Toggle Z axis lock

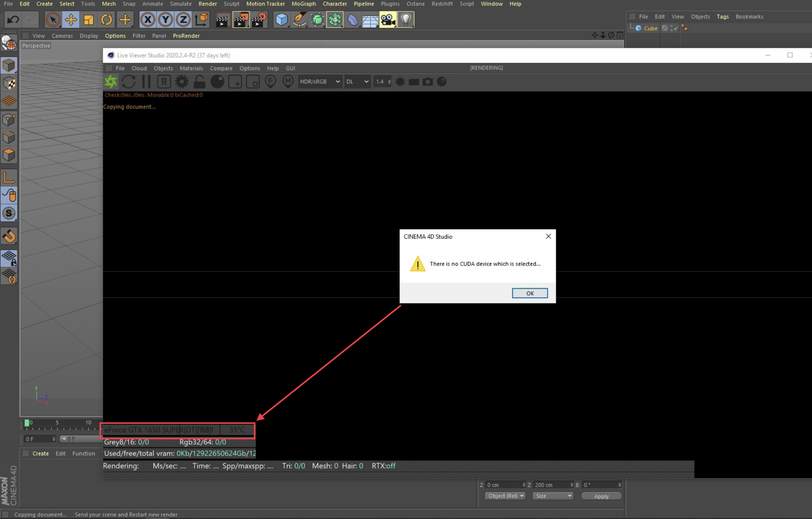[183, 20]
